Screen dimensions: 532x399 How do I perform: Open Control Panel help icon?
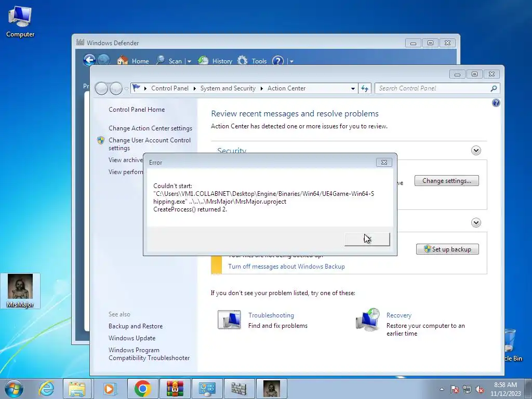coord(496,103)
